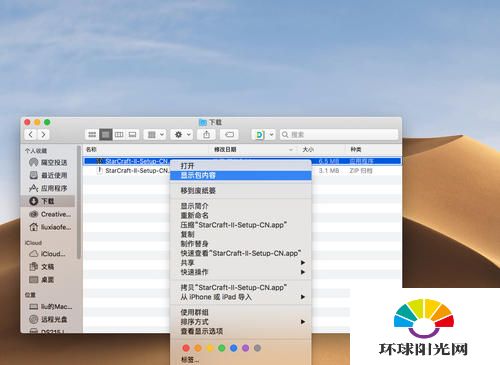500x365 pixels.
Task: Click the Share toolbar button
Action: click(207, 135)
